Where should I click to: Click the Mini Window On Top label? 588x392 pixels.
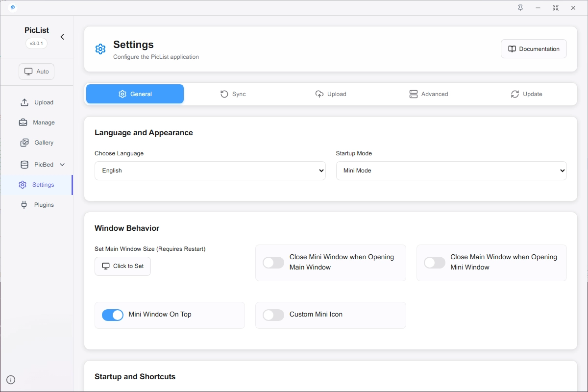pyautogui.click(x=160, y=315)
